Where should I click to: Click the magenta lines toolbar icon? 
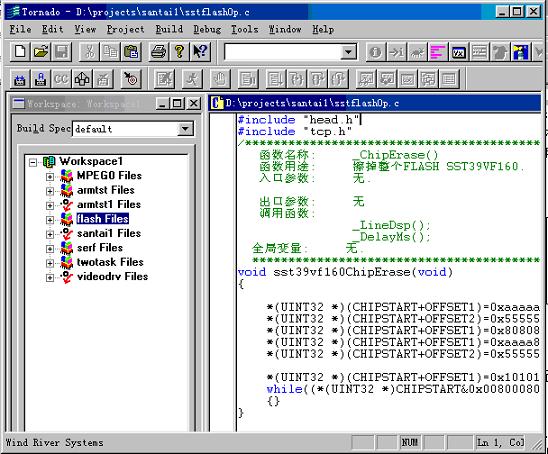click(438, 52)
